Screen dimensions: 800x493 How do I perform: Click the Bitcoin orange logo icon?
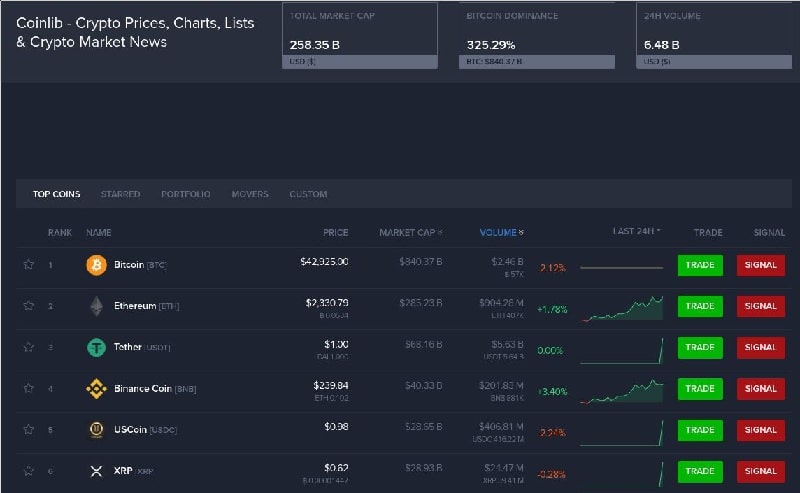pos(96,265)
